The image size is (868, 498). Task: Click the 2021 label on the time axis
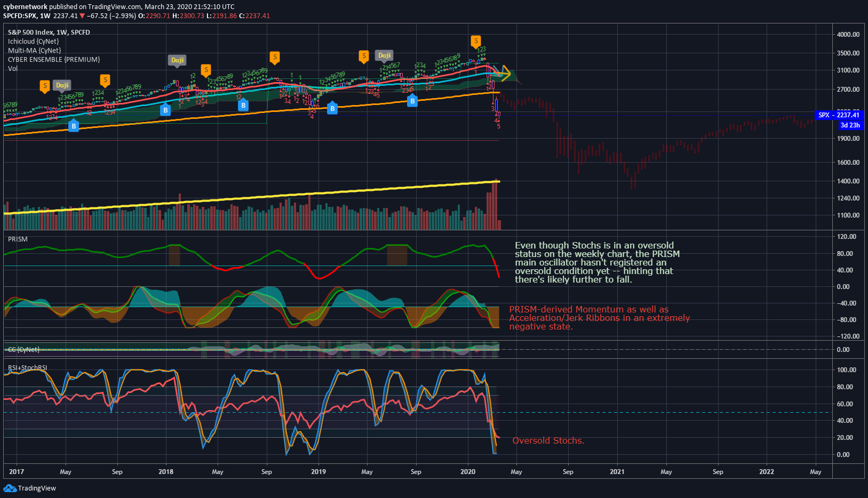[x=617, y=472]
